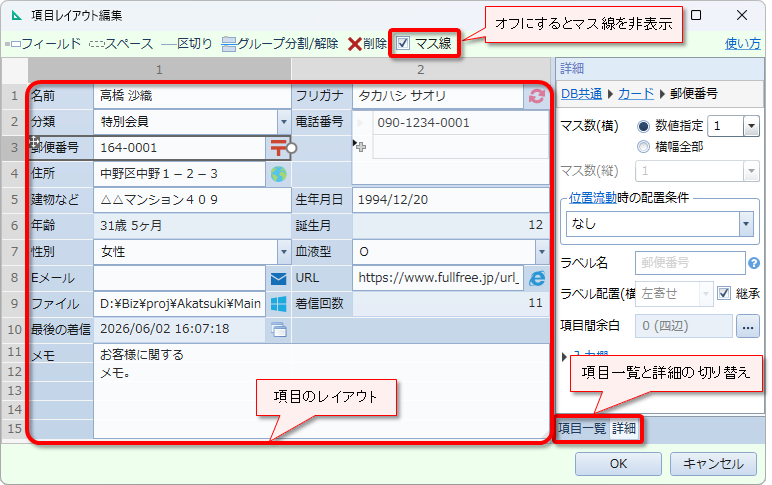The image size is (772, 485).
Task: Open the 性別 dropdown arrow
Action: (x=284, y=252)
